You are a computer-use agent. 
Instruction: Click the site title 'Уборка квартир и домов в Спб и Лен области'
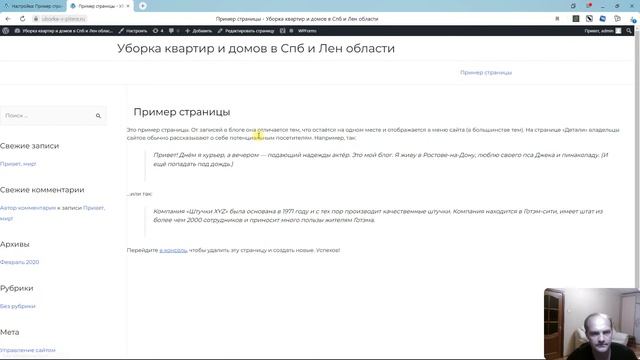(x=256, y=48)
